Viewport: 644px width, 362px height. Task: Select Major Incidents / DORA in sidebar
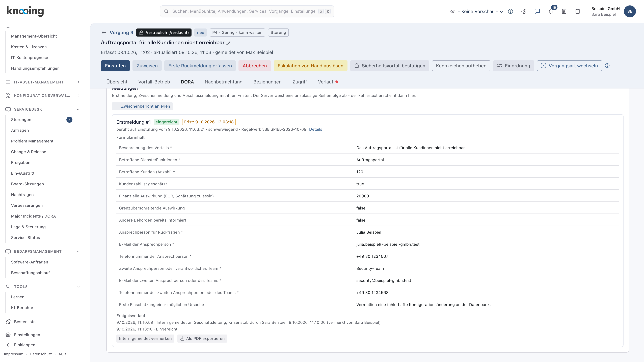click(x=33, y=216)
